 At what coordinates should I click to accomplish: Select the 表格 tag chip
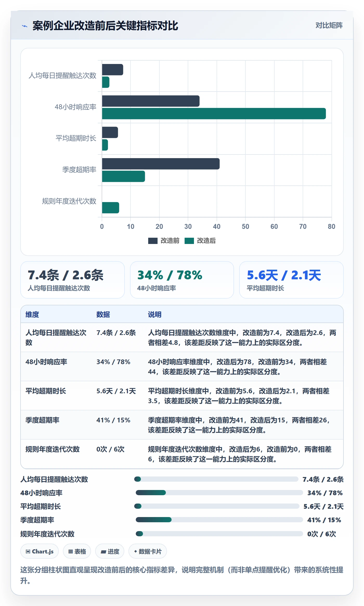tap(77, 551)
